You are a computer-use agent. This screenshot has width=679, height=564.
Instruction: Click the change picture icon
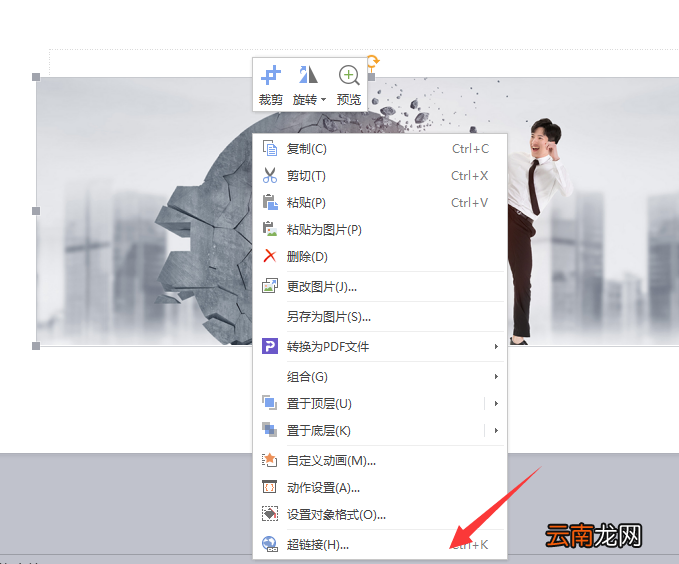(x=270, y=286)
